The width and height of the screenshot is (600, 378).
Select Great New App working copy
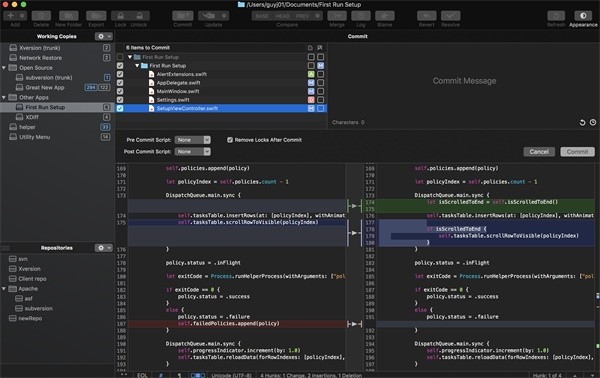tap(57, 88)
